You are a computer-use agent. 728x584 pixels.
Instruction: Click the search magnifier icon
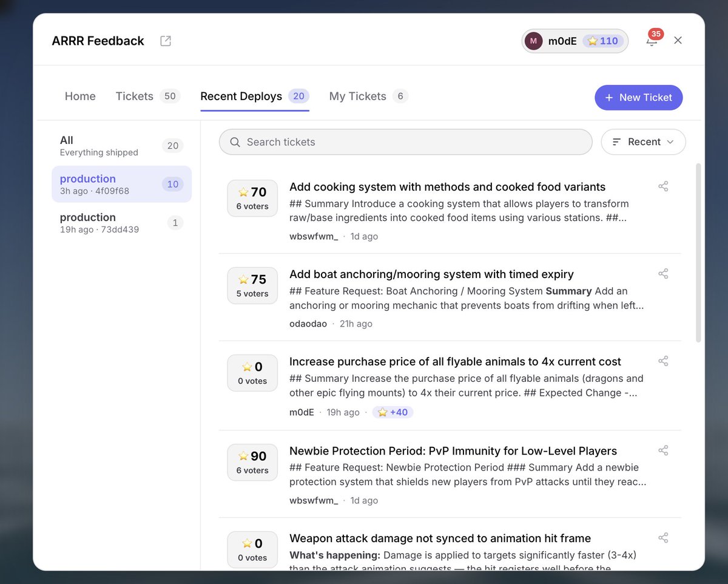235,142
